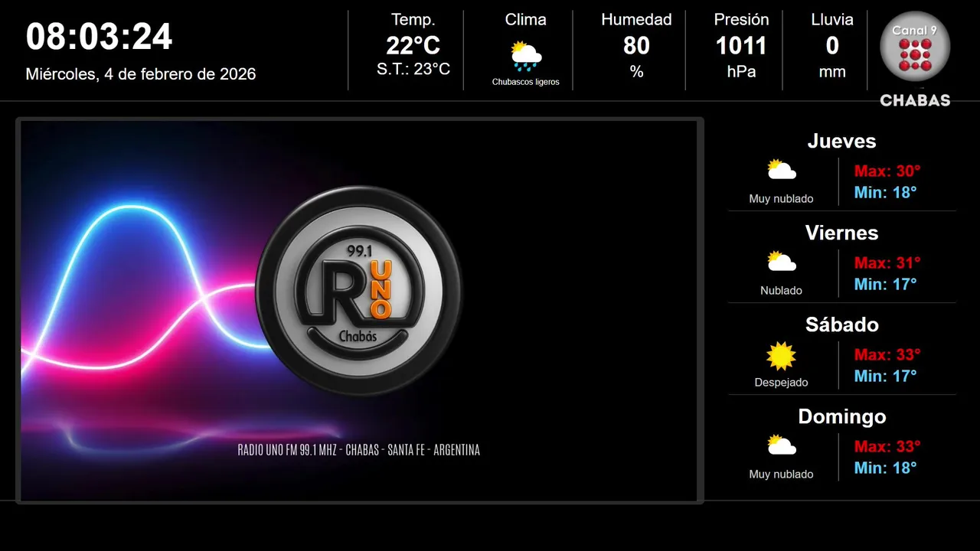
Task: Click the Radio Uno FM 99.1 MHZ caption
Action: tap(359, 450)
